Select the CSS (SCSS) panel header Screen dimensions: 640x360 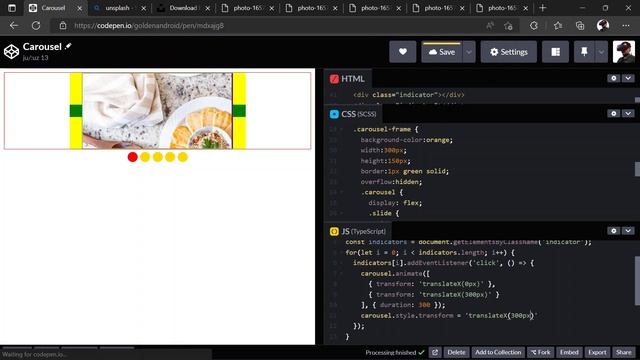tap(353, 114)
